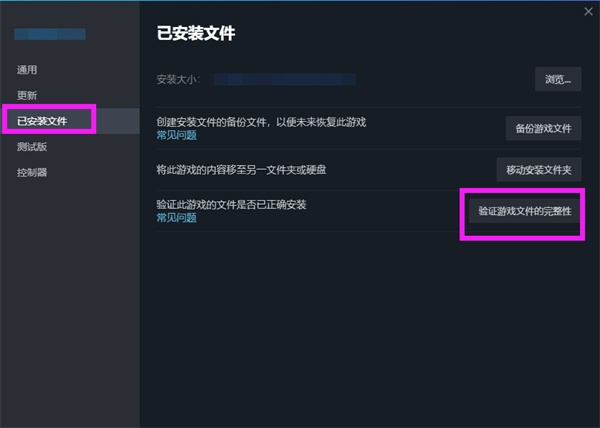Go to the 测试版 tab
The height and width of the screenshot is (428, 600).
(32, 147)
